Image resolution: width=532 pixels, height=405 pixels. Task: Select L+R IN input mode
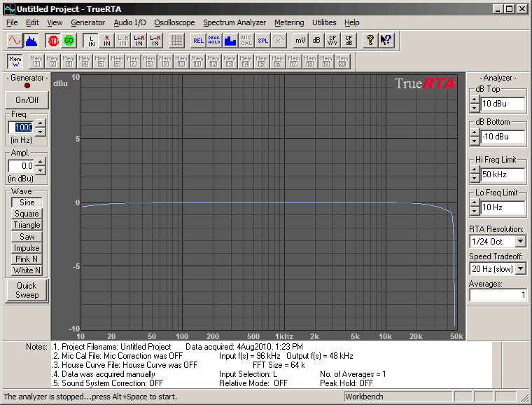pos(139,41)
